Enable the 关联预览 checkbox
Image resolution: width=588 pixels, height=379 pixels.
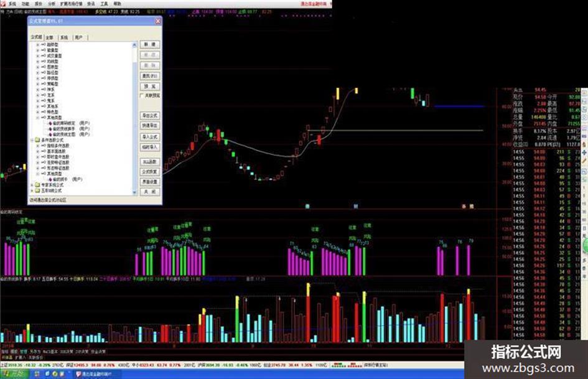(142, 96)
